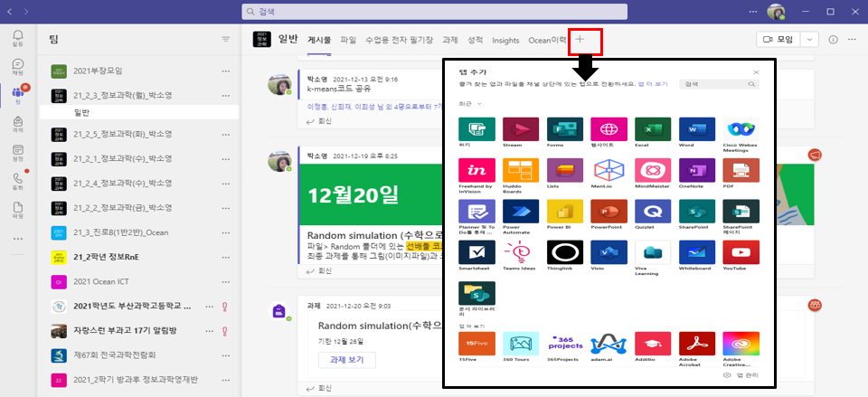
Task: Click the top 검색 search bar
Action: [x=435, y=12]
